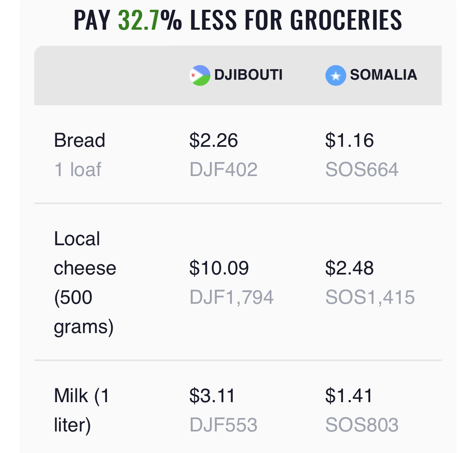
Task: Click the DJF402 local currency value
Action: [x=223, y=169]
